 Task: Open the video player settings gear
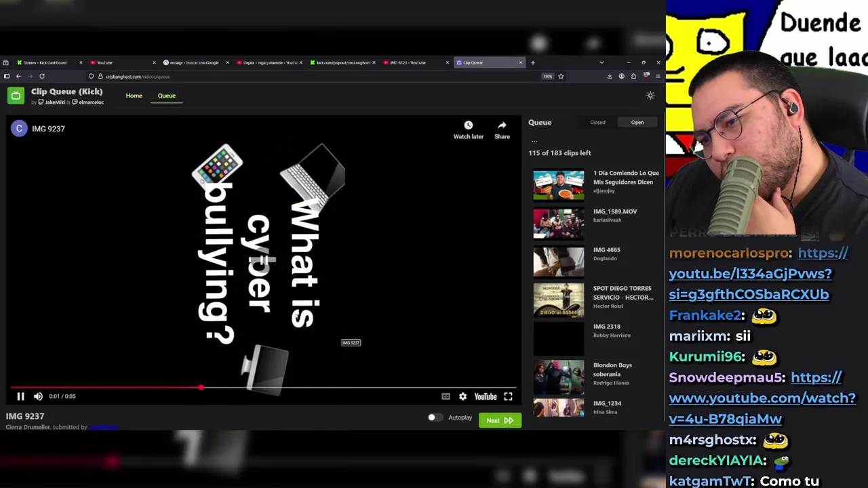462,396
